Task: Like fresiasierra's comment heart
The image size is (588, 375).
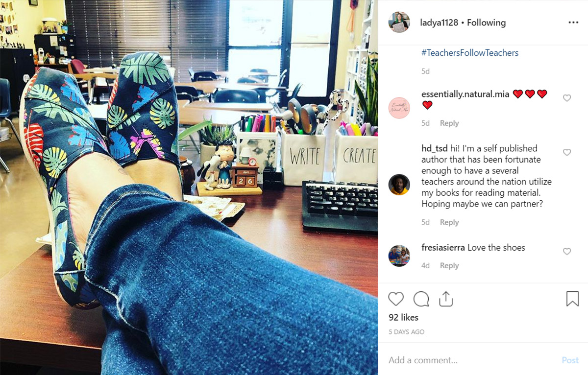Action: 567,252
